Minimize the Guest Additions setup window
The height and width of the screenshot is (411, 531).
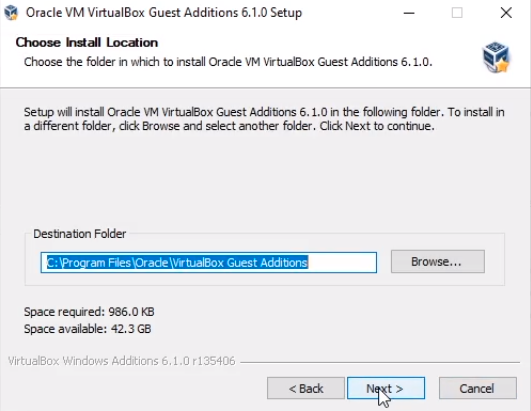[x=409, y=13]
